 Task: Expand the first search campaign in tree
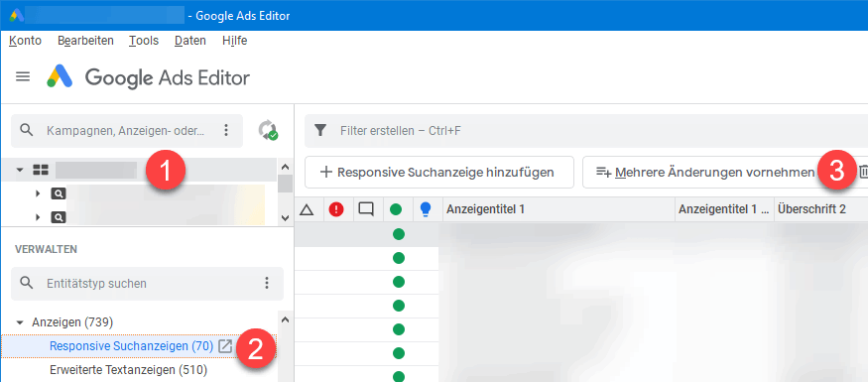[x=38, y=193]
